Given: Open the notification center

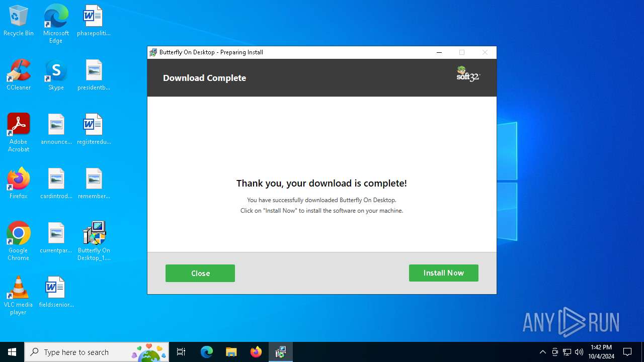Looking at the screenshot, I should 627,352.
